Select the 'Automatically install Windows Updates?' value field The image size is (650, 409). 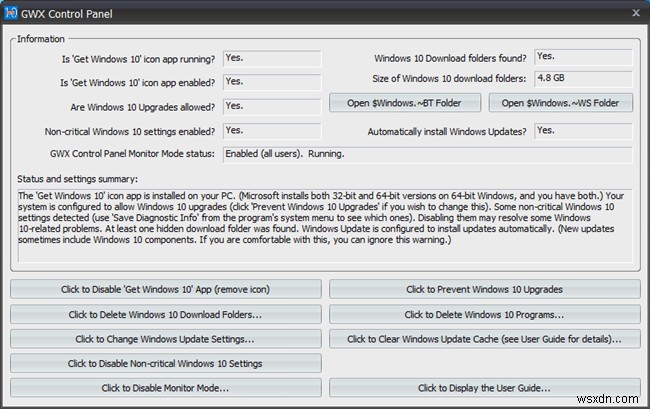tap(583, 131)
